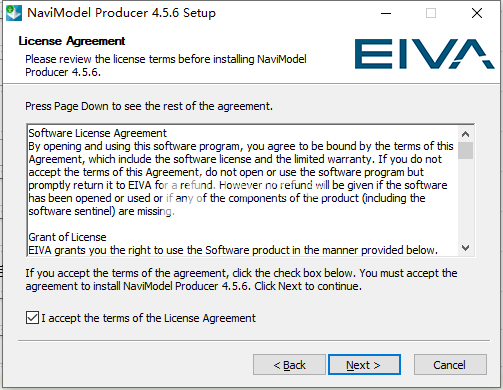Click inside the license agreement text box
Viewport: 503px width, 390px height.
(243, 191)
